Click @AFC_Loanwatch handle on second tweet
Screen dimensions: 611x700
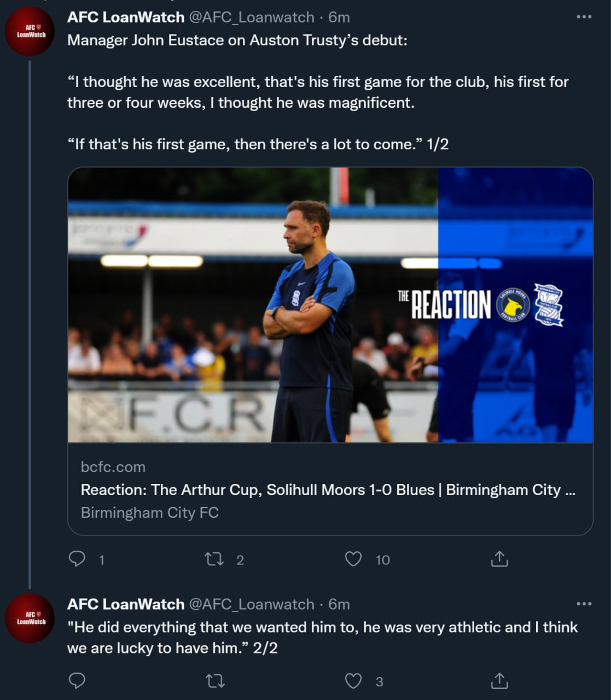point(251,604)
